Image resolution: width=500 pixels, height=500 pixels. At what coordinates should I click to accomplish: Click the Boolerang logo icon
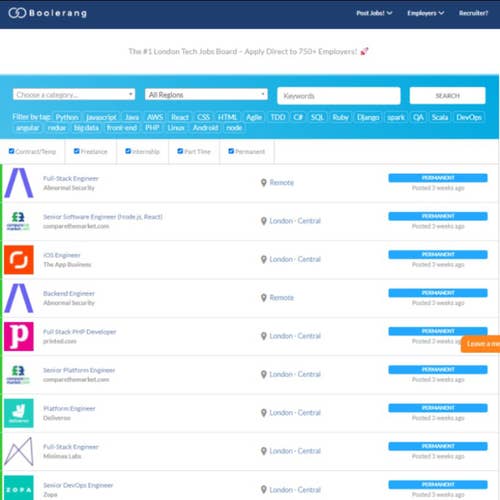point(17,13)
